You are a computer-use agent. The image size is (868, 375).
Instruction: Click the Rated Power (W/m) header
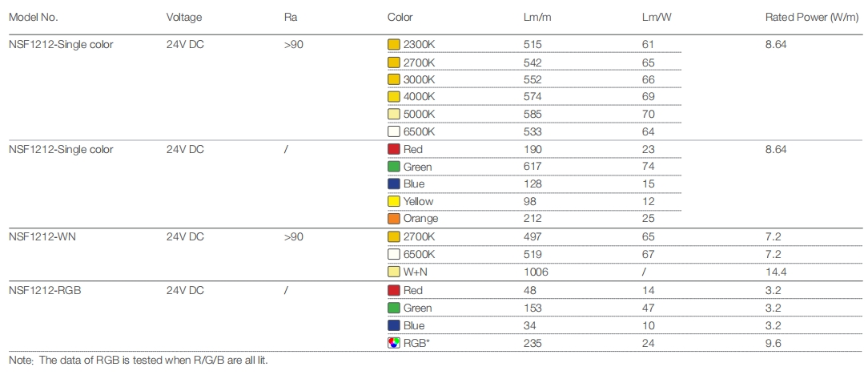tap(812, 17)
